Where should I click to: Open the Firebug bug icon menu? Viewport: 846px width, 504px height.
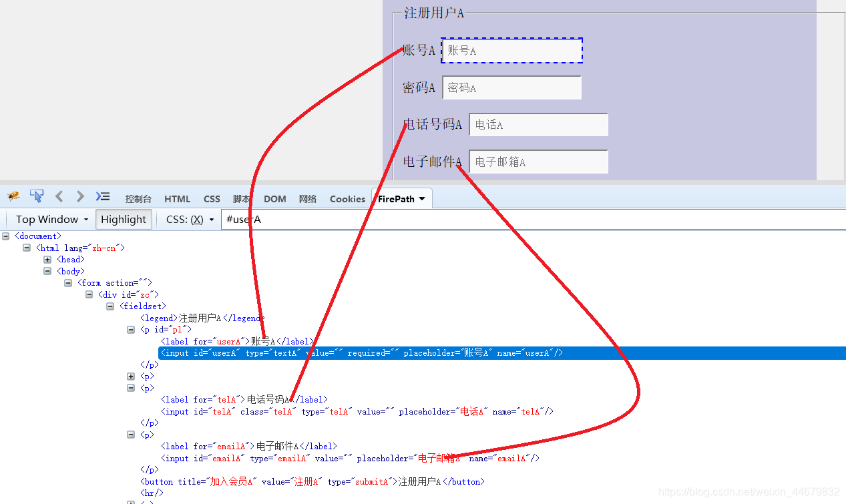coord(13,196)
